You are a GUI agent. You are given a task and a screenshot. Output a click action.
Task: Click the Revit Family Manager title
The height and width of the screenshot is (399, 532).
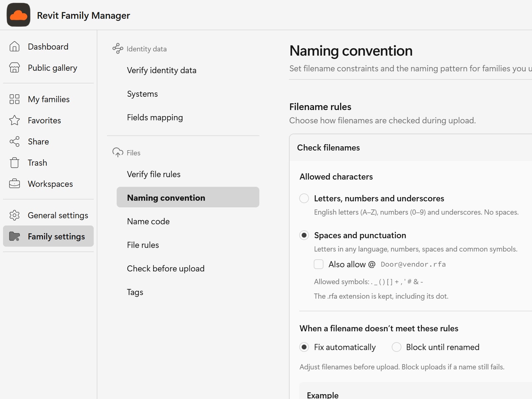83,15
